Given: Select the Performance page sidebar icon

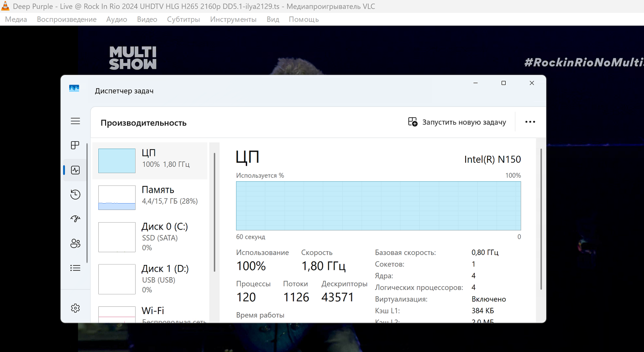Looking at the screenshot, I should [x=75, y=170].
